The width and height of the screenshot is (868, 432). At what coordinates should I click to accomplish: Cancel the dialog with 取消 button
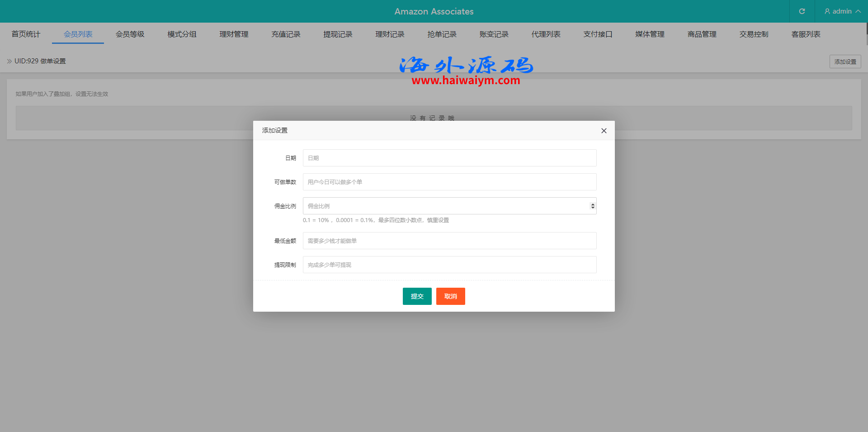(x=450, y=296)
